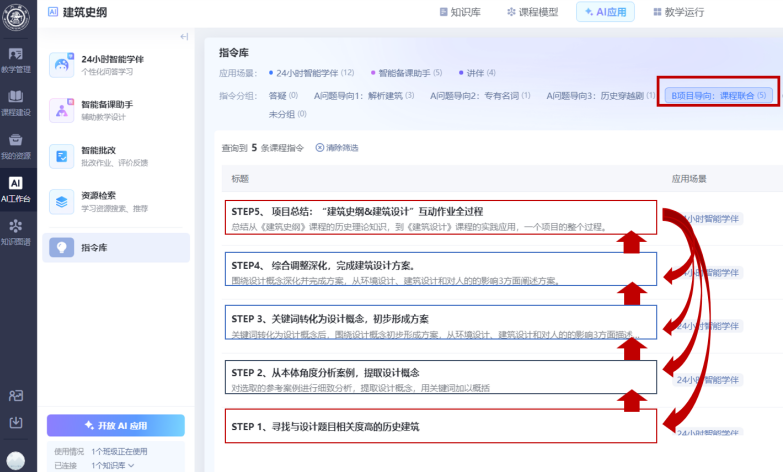This screenshot has width=783, height=472.
Task: Filter by the 讲伴 application scenario
Action: (x=476, y=73)
